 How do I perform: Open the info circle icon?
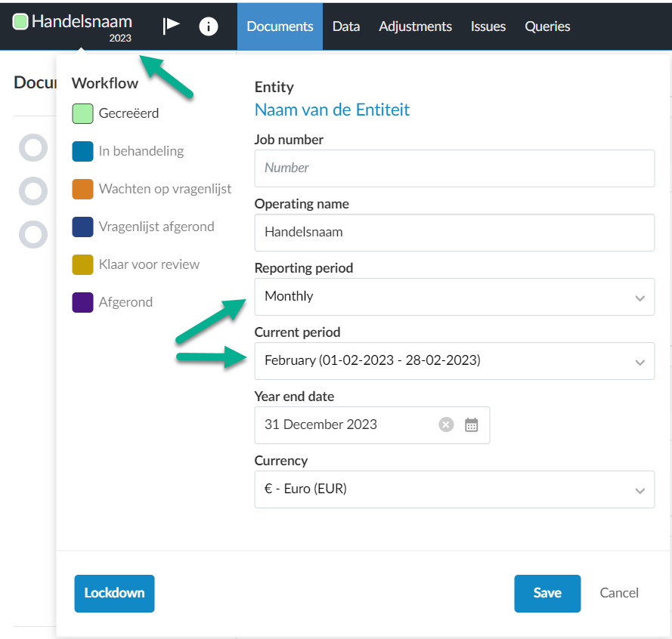point(209,26)
